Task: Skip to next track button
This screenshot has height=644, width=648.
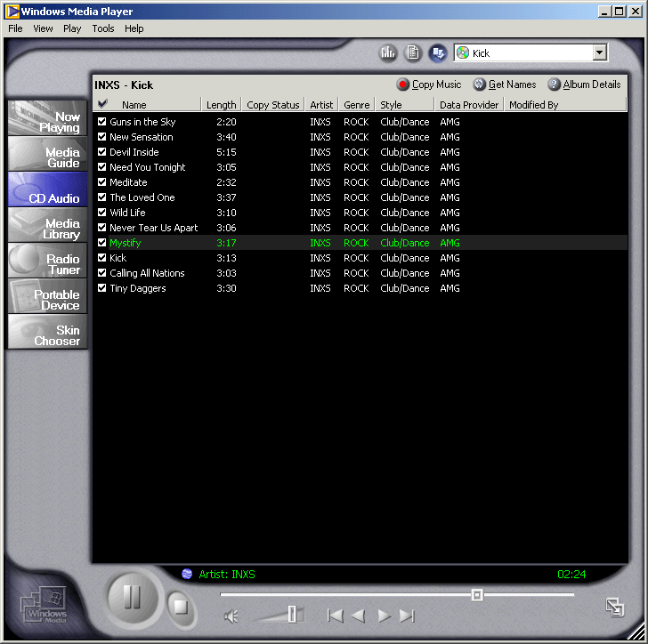Action: click(407, 616)
